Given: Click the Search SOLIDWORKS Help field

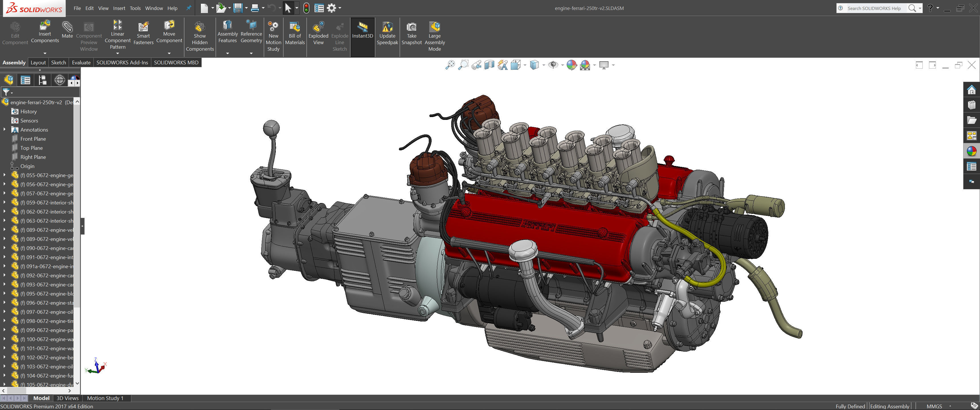Looking at the screenshot, I should coord(874,8).
